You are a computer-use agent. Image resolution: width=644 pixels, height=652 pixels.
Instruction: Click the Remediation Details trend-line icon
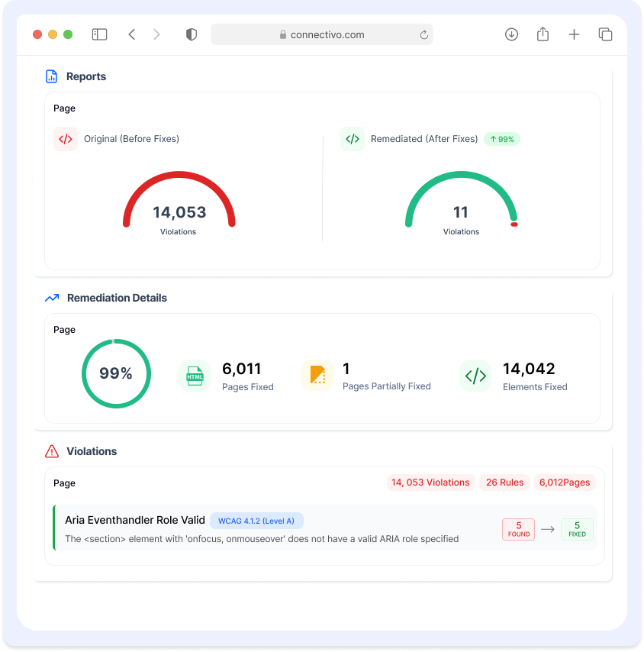point(51,298)
